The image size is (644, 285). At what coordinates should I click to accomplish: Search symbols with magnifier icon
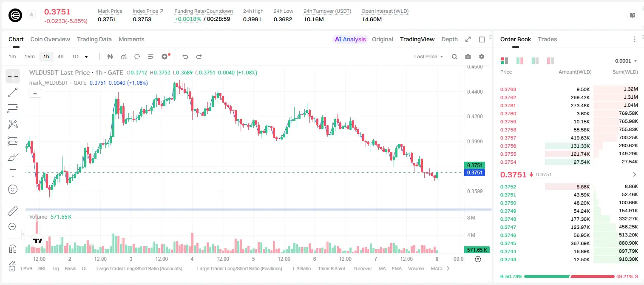(x=454, y=57)
